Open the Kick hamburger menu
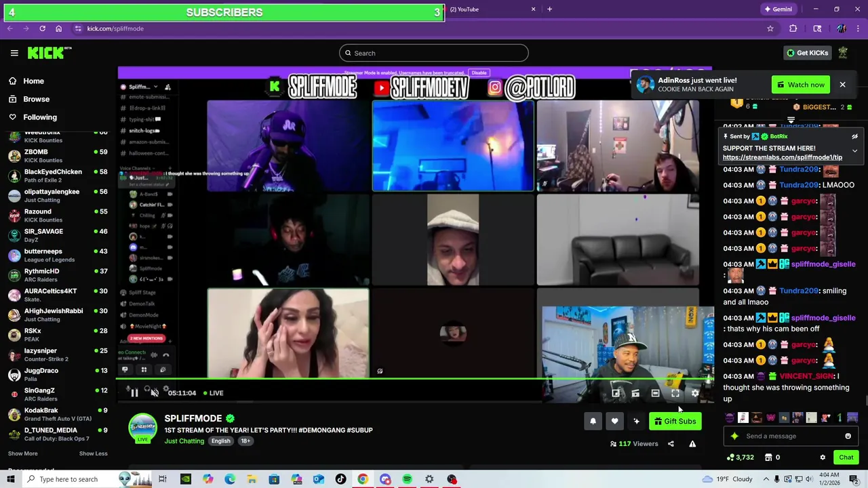This screenshot has width=868, height=488. 14,53
